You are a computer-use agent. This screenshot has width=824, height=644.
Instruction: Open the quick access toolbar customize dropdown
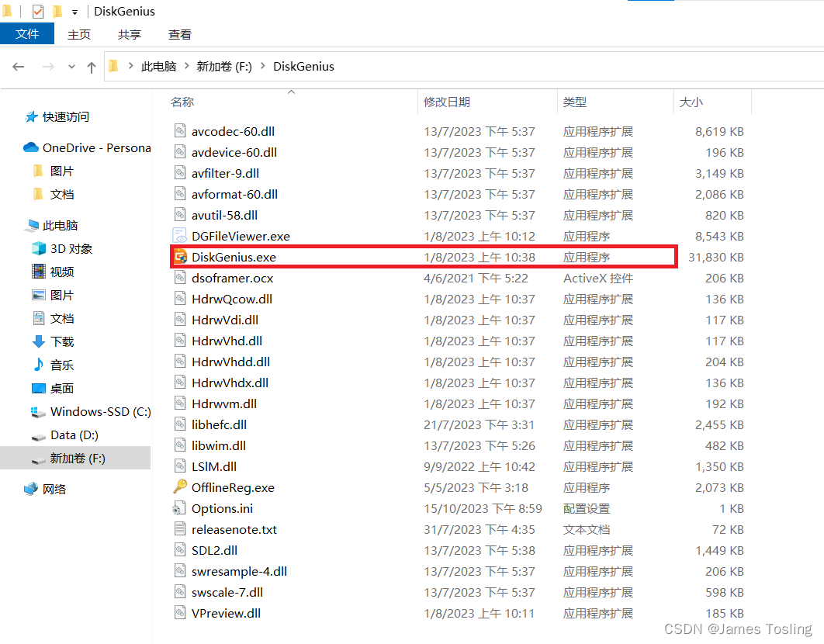coord(74,12)
